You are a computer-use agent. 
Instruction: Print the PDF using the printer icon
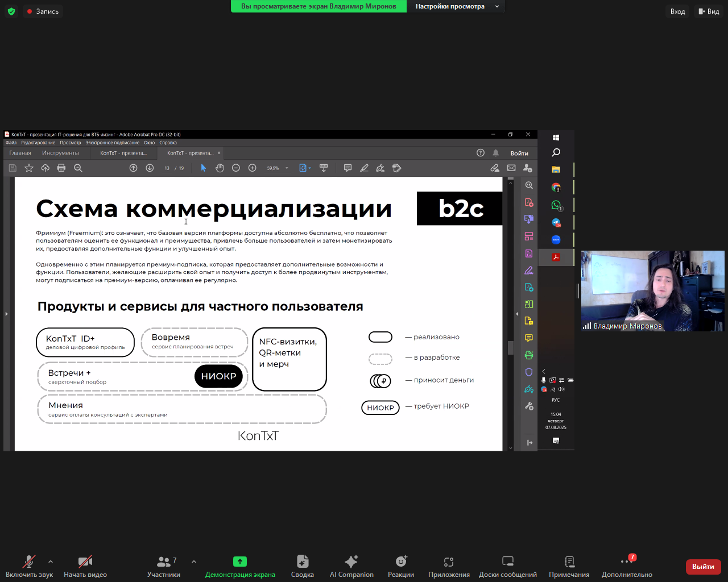[61, 168]
